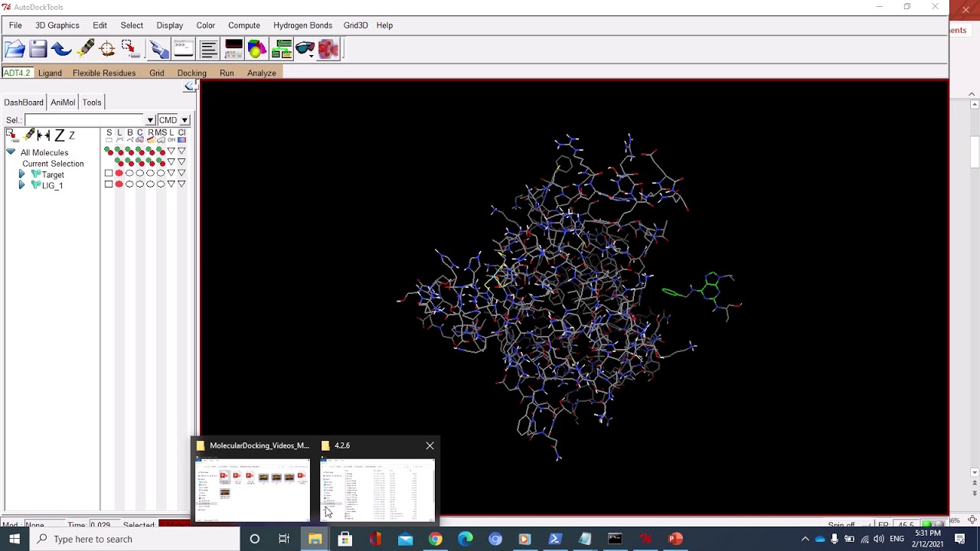Toggle the select checkbox for Target
The image size is (980, 551).
pos(109,174)
